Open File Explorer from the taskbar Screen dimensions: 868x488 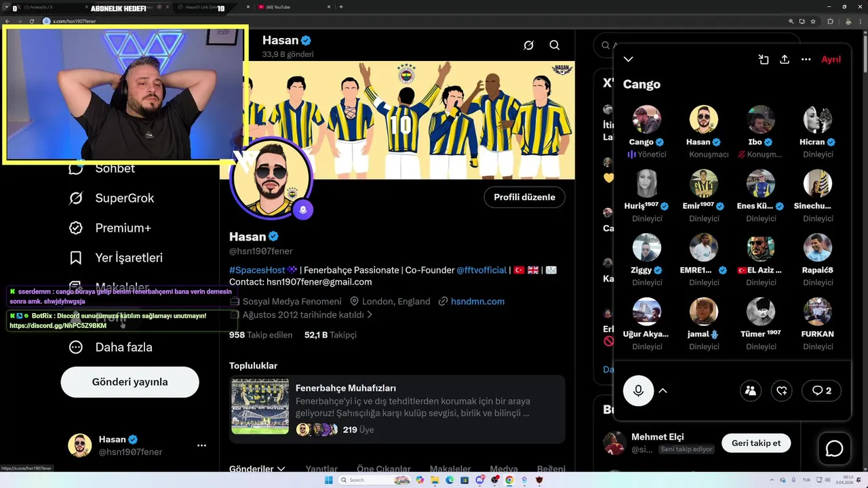435,480
